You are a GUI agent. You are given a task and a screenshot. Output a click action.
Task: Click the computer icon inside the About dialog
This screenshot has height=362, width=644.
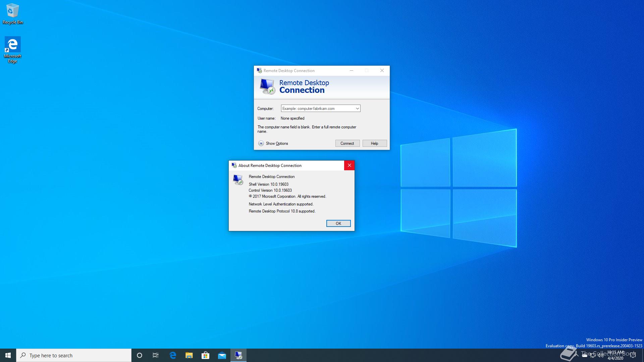pyautogui.click(x=238, y=180)
